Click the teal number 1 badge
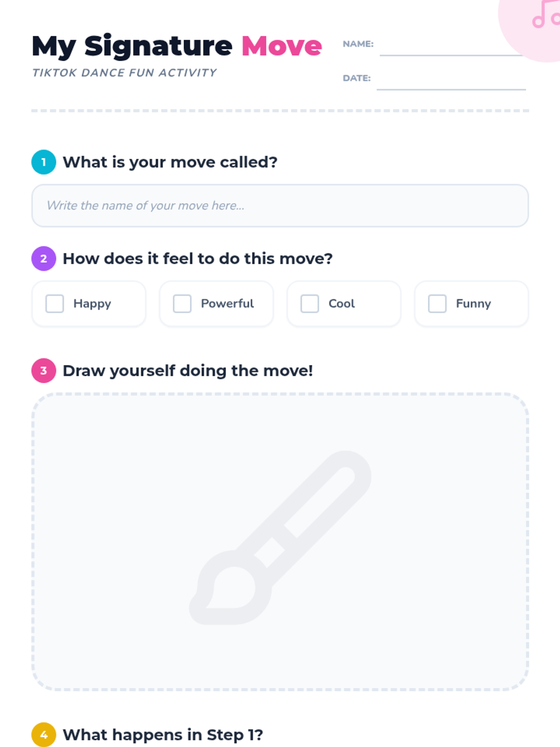The width and height of the screenshot is (560, 747). click(44, 162)
